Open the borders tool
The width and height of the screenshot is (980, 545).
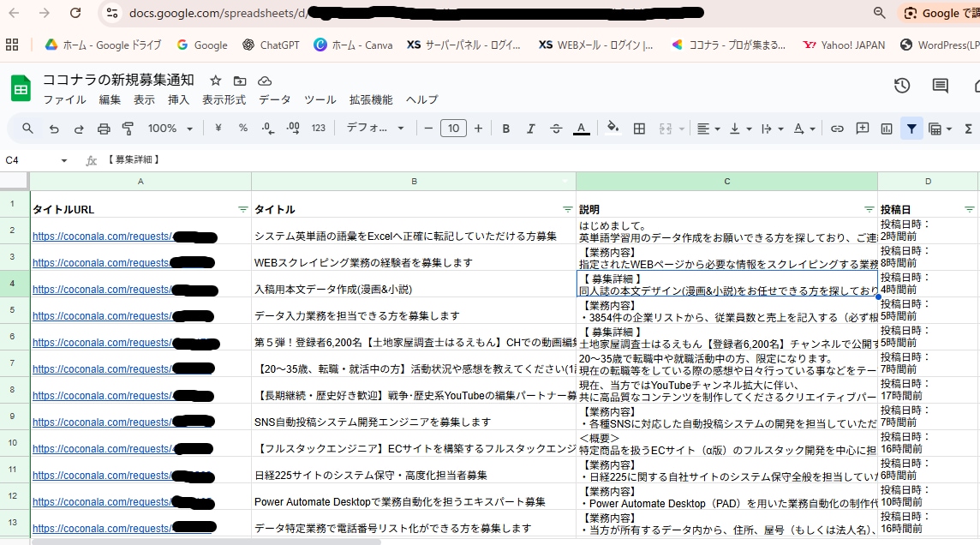[639, 129]
